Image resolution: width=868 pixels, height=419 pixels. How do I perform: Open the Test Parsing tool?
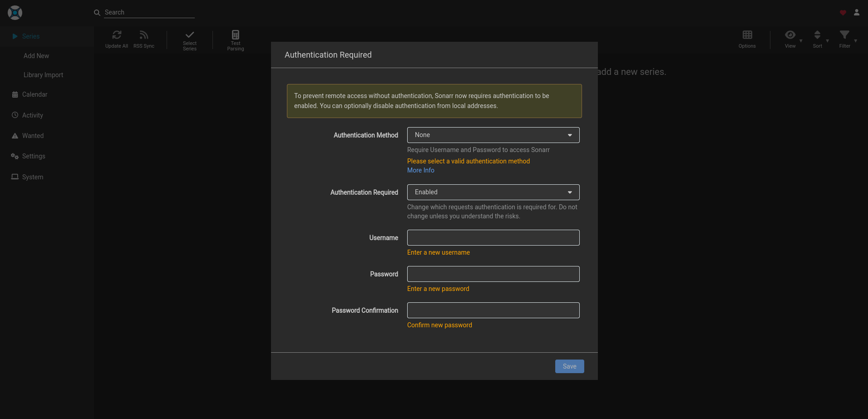(236, 40)
